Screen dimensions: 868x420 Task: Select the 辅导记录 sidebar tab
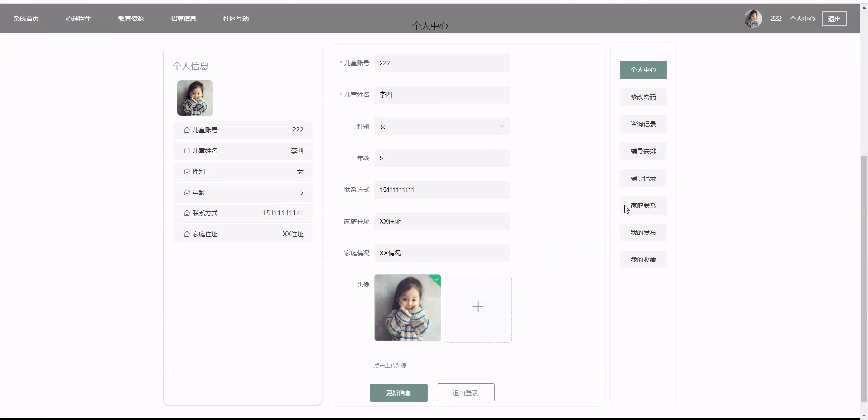643,178
